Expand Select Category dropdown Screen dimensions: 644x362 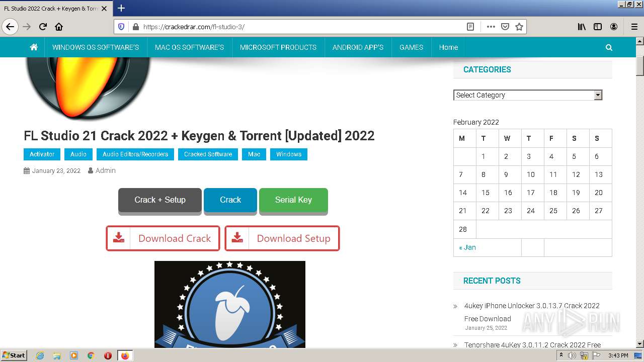528,95
